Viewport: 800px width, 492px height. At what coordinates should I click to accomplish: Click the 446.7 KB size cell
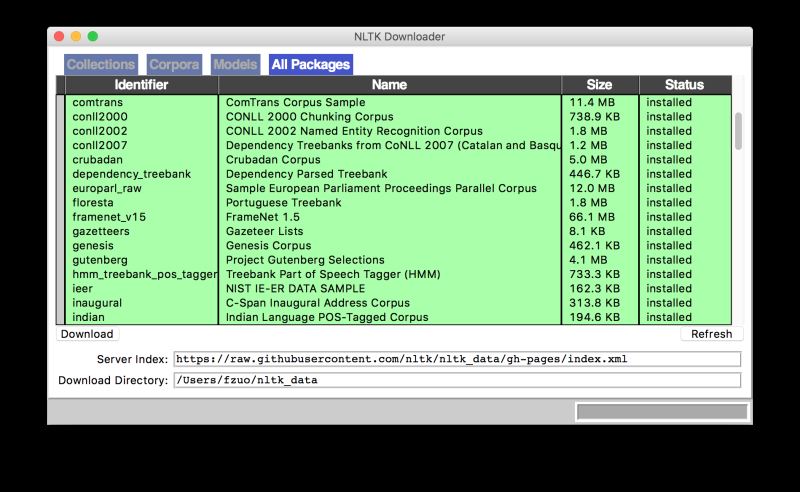pyautogui.click(x=595, y=174)
